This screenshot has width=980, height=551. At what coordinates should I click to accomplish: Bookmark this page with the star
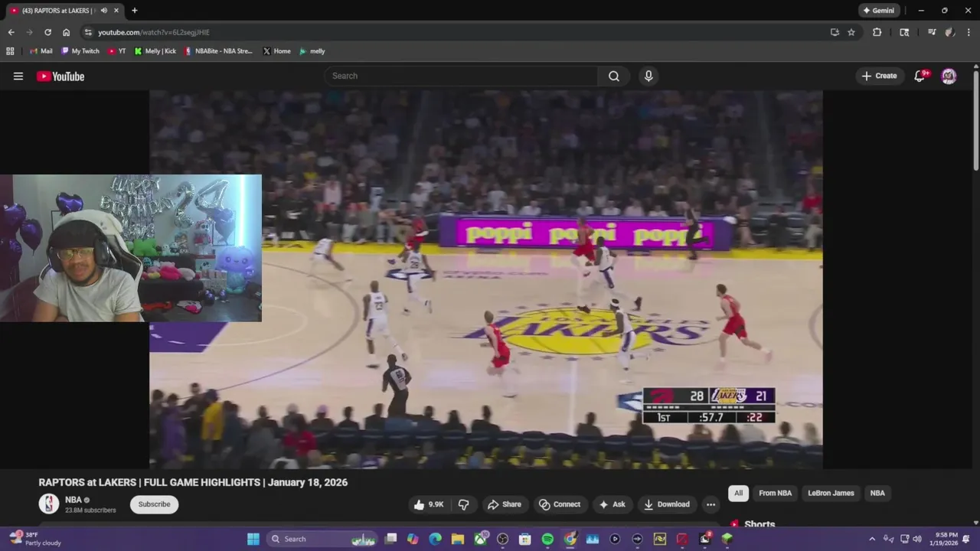click(851, 32)
